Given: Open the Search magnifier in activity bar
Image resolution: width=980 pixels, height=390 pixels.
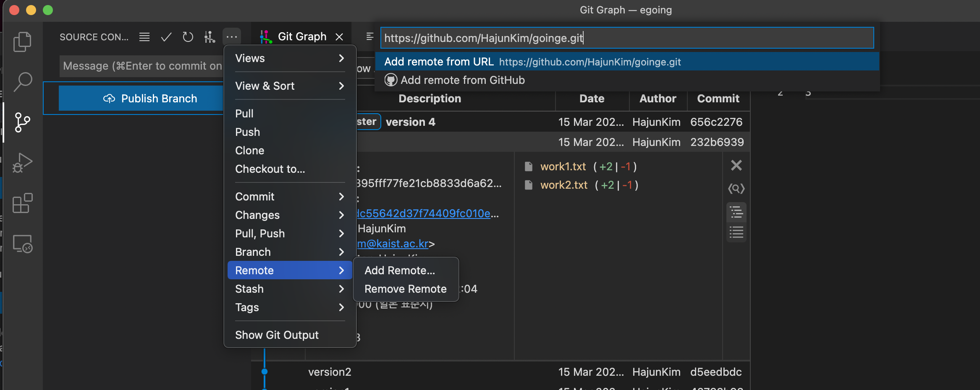Looking at the screenshot, I should point(22,82).
